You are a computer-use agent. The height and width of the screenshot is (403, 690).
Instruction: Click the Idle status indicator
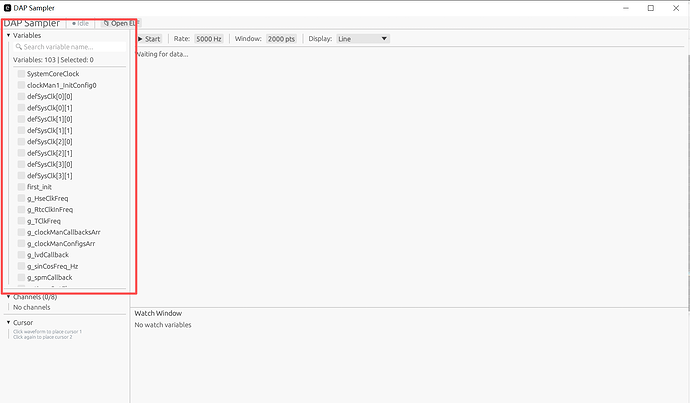point(81,23)
